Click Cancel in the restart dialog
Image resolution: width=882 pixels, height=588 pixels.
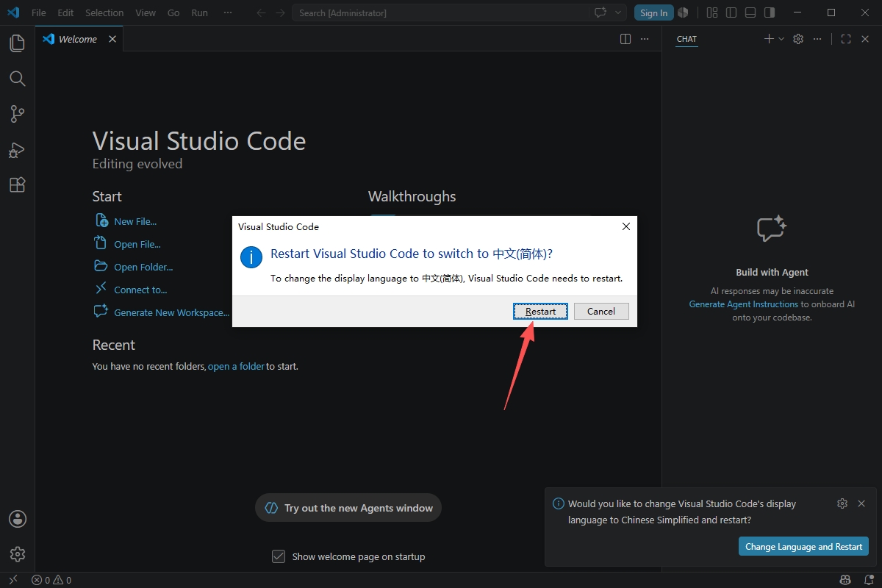tap(601, 312)
